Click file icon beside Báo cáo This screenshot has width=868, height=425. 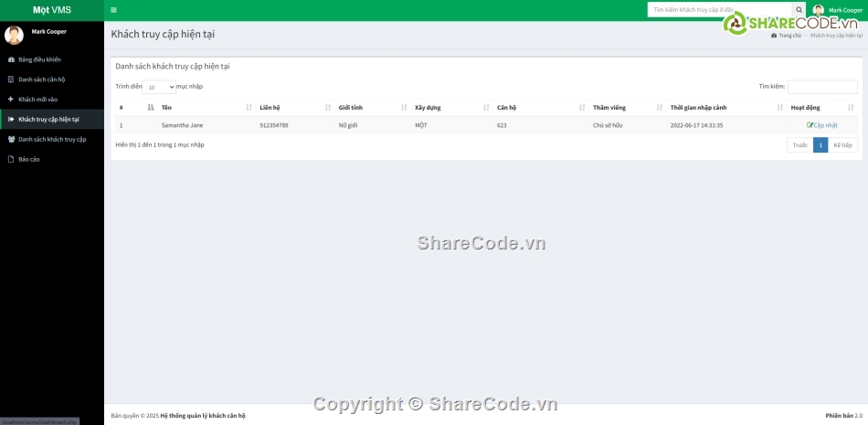coord(11,159)
